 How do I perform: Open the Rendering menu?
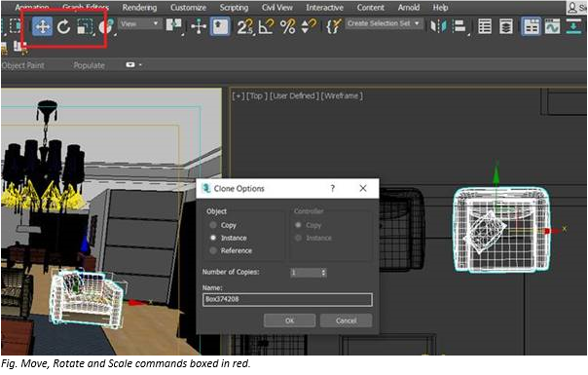[x=139, y=8]
